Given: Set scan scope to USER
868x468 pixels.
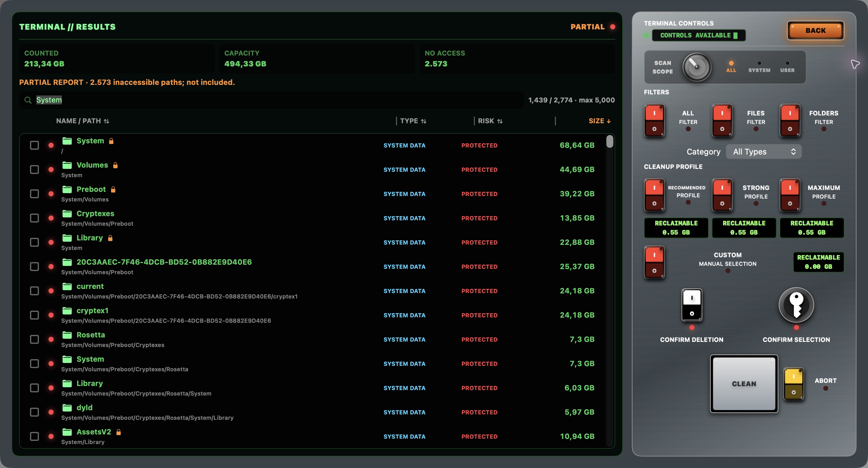Looking at the screenshot, I should pyautogui.click(x=787, y=67).
